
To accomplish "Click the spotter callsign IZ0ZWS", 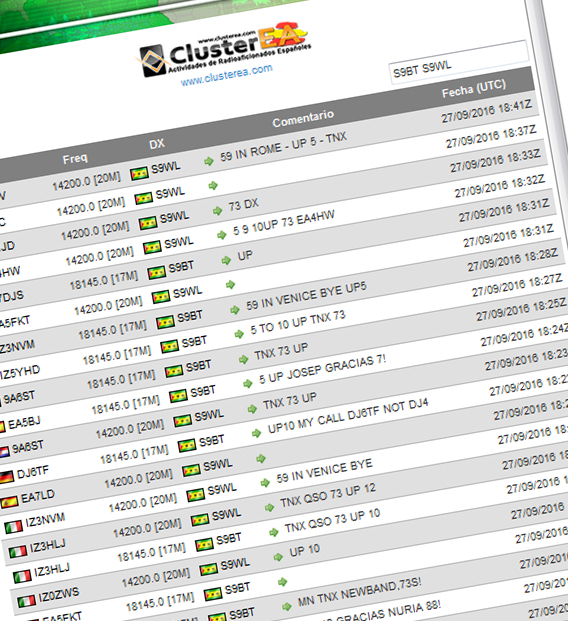I will click(59, 594).
